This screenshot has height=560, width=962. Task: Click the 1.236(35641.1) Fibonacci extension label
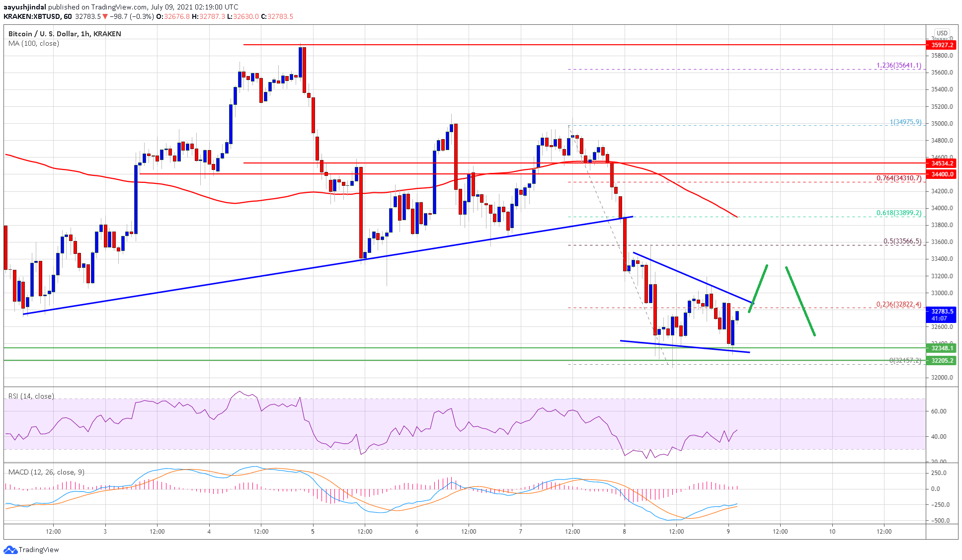click(898, 65)
